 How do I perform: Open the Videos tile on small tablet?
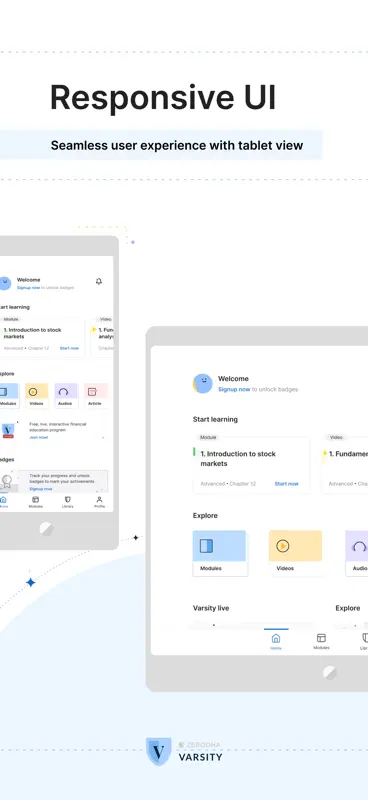point(37,395)
